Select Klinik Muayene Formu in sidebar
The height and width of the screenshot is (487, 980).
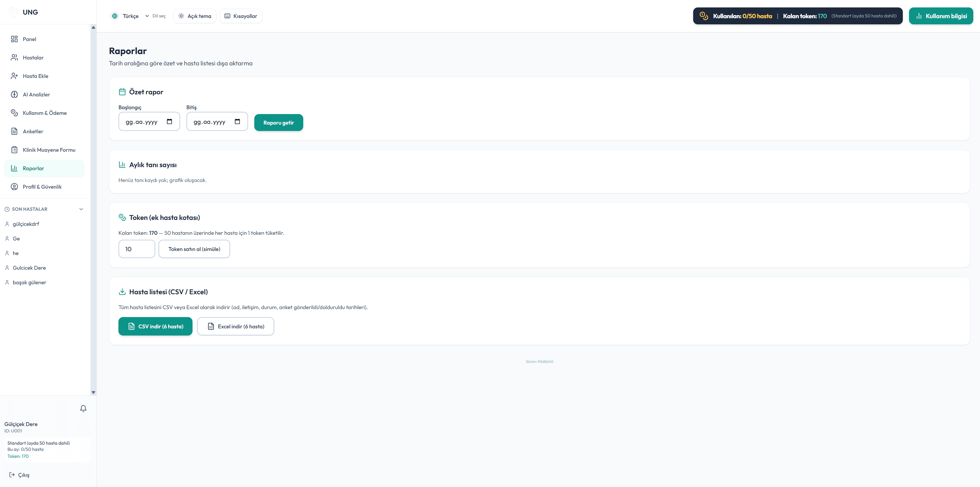(44, 149)
